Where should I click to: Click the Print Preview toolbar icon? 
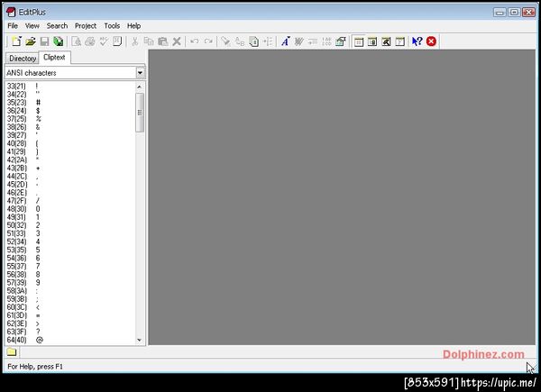click(77, 41)
